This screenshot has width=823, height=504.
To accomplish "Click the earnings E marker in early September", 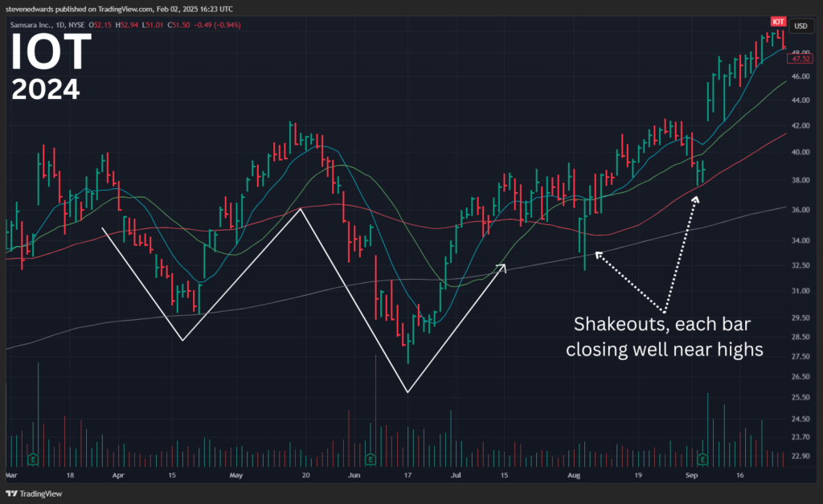I will pos(702,459).
